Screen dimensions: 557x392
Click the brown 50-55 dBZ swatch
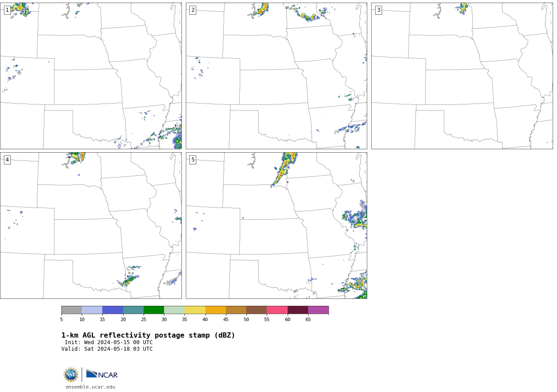(x=256, y=310)
